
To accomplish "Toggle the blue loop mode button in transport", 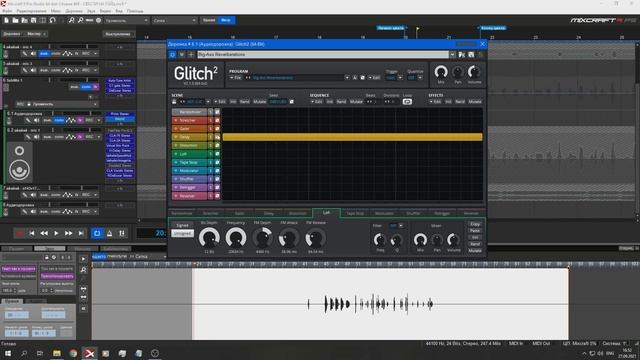I will pos(97,233).
